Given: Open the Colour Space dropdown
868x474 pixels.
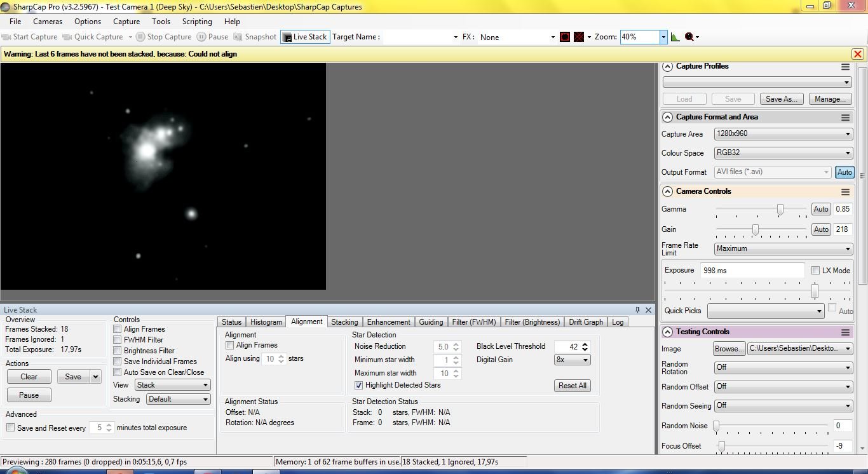Looking at the screenshot, I should tap(783, 153).
